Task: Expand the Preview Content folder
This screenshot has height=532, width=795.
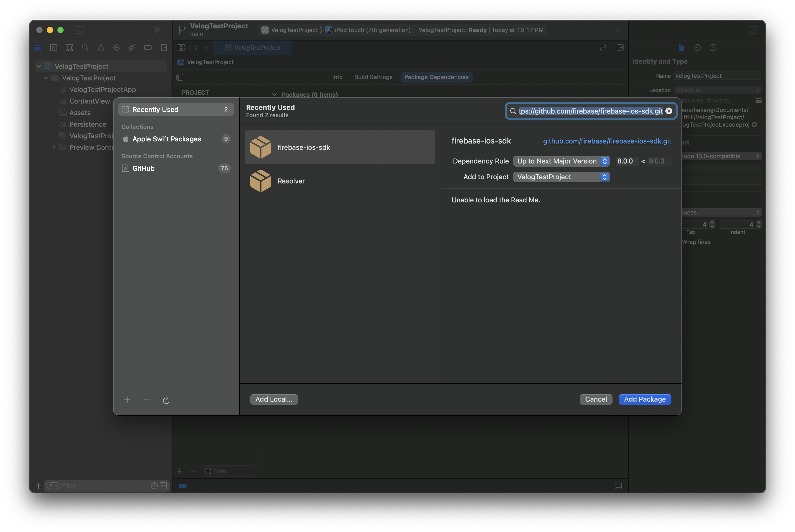Action: coord(54,147)
